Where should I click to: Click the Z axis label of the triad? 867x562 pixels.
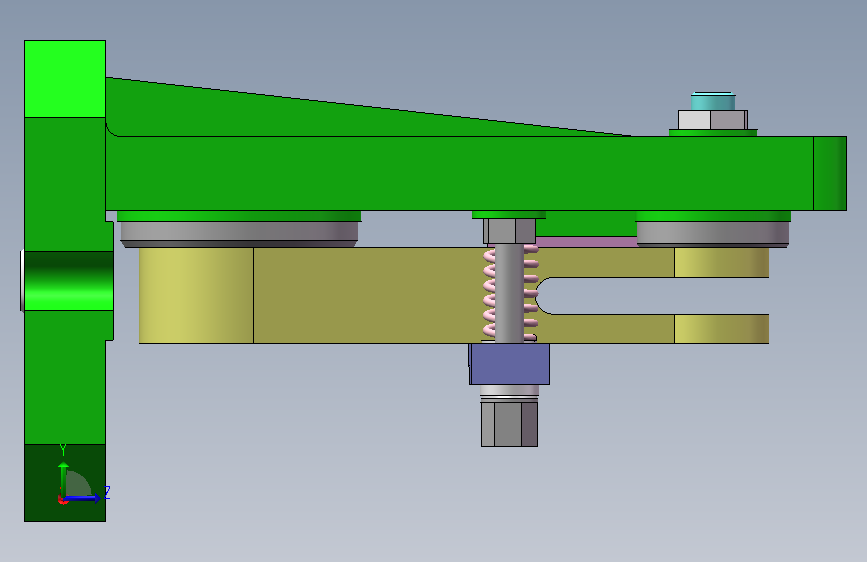[107, 493]
